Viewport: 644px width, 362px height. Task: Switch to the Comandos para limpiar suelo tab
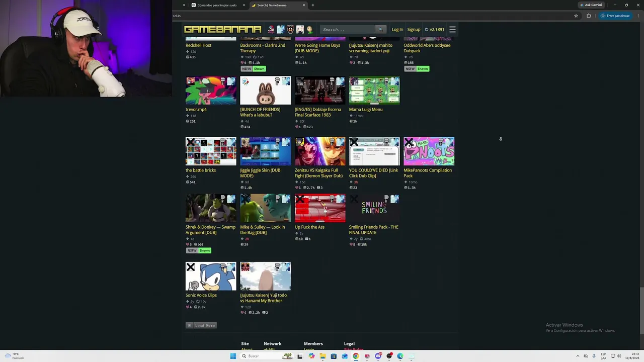[217, 5]
